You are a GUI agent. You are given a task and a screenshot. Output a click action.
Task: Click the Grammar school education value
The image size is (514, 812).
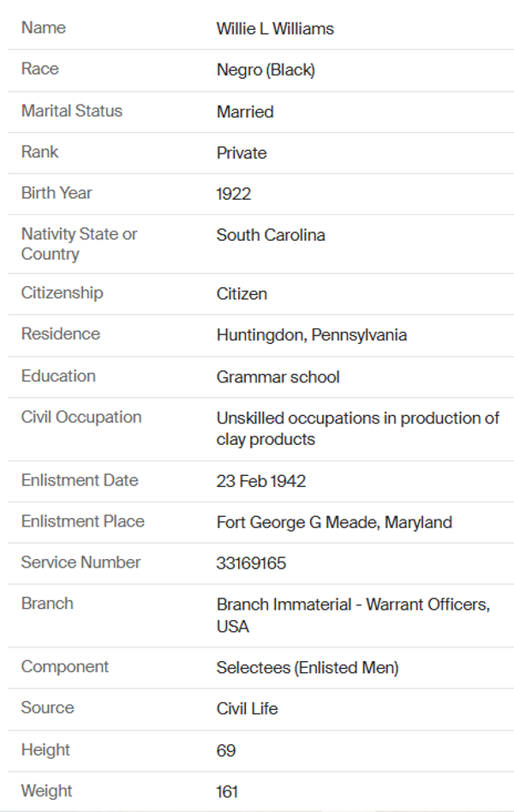point(278,377)
